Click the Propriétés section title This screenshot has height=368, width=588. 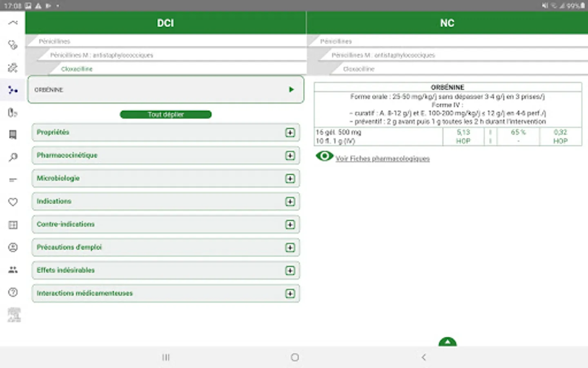53,132
